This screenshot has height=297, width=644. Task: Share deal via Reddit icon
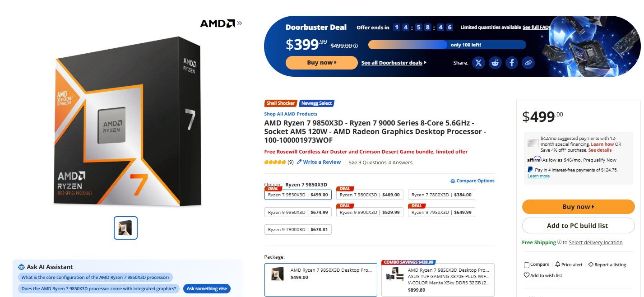(x=495, y=63)
